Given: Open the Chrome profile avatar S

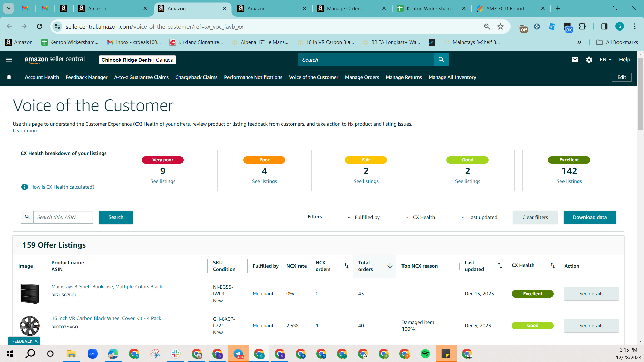Looking at the screenshot, I should (x=620, y=26).
